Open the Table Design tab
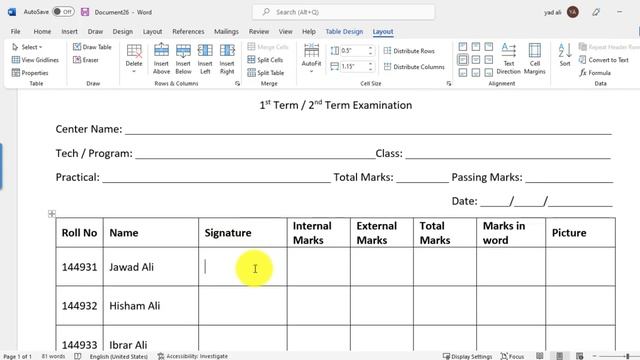 [344, 31]
